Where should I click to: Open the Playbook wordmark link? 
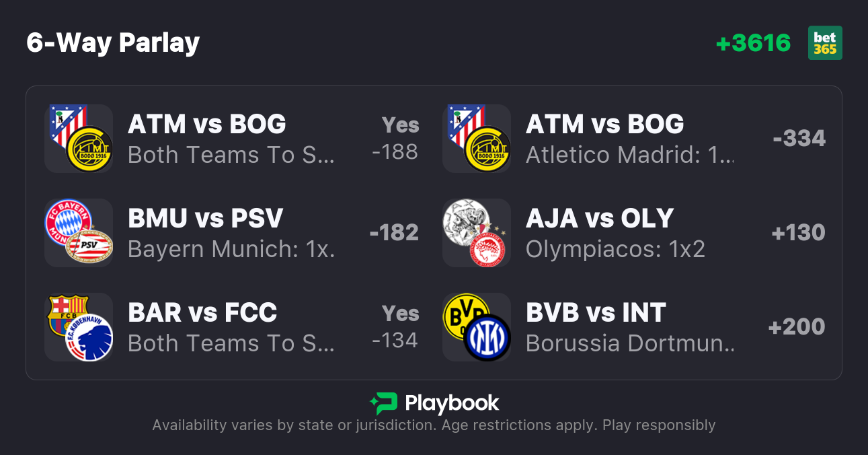(452, 403)
